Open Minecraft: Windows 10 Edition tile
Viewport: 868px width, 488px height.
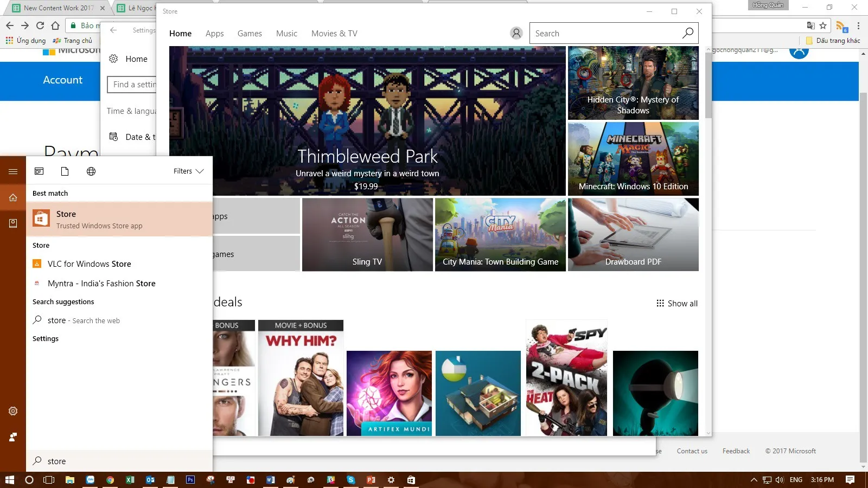(x=633, y=158)
